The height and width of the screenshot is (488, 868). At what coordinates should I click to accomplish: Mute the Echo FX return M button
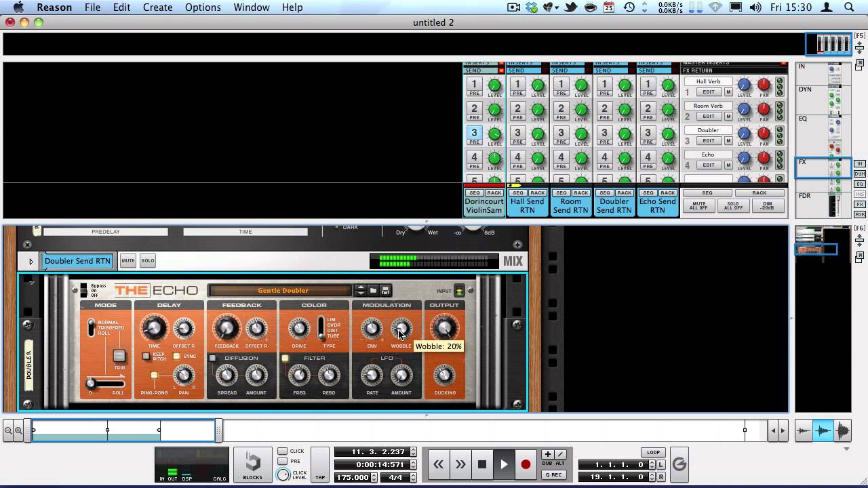728,165
